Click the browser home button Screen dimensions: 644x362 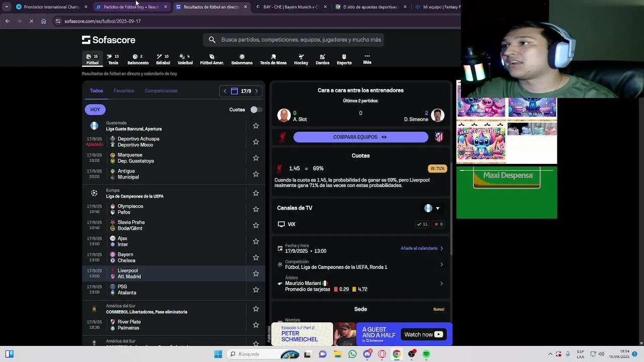point(43,21)
